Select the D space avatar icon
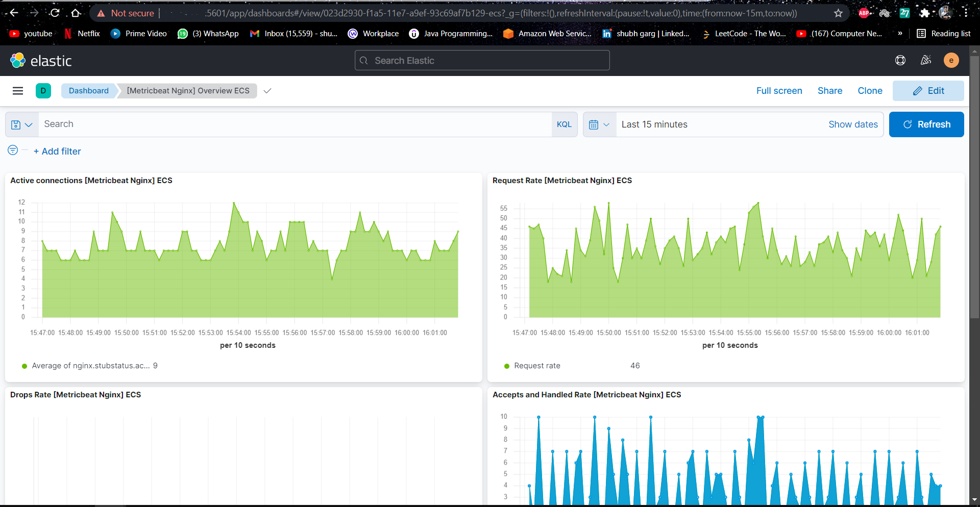Image resolution: width=980 pixels, height=507 pixels. tap(43, 91)
